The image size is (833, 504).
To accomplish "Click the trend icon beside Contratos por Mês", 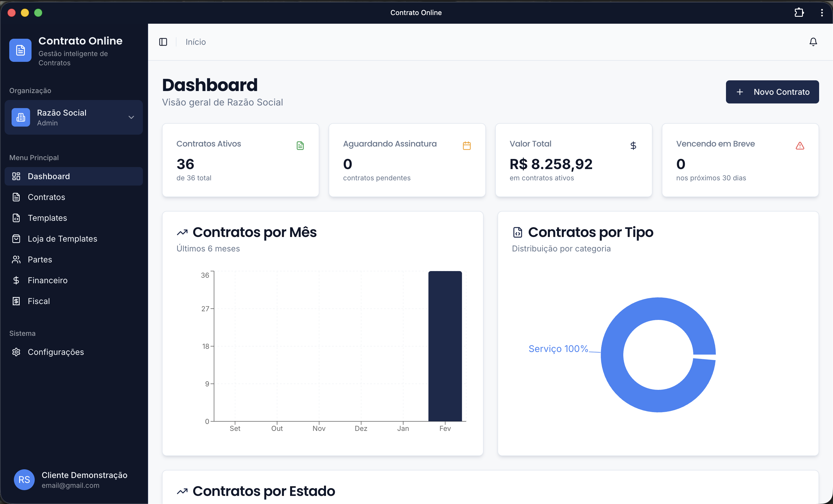I will pyautogui.click(x=182, y=232).
